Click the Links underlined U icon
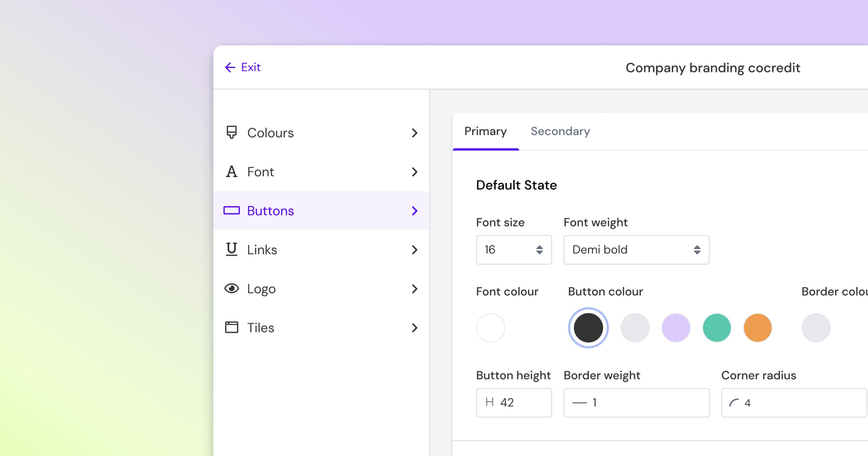Screen dimensions: 868x456 231,249
